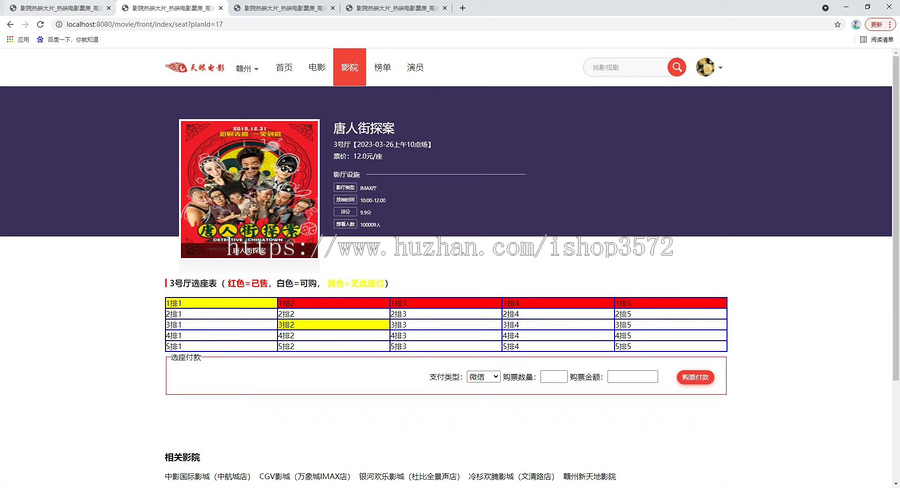The height and width of the screenshot is (488, 900).
Task: Click the 唐人街探案 movie poster
Action: pyautogui.click(x=250, y=189)
